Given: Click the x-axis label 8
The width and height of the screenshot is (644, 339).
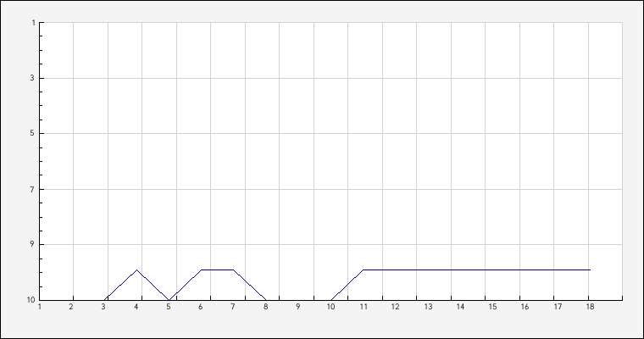Looking at the screenshot, I should tap(266, 307).
